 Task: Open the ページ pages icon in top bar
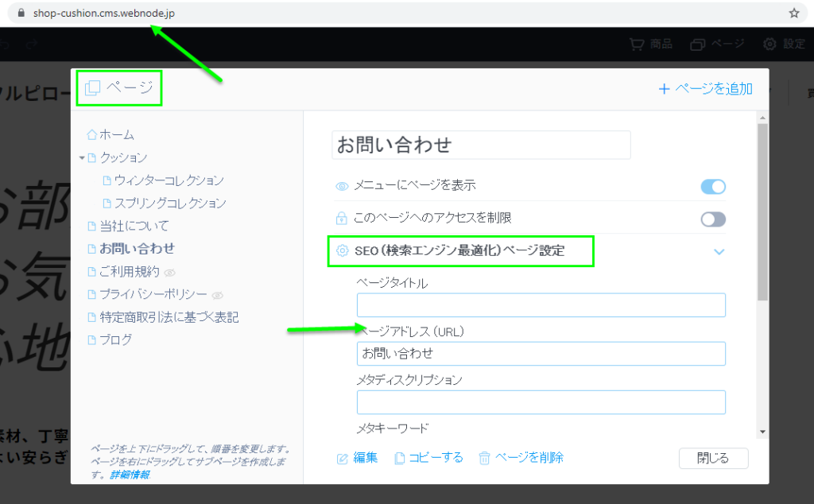[x=697, y=45]
